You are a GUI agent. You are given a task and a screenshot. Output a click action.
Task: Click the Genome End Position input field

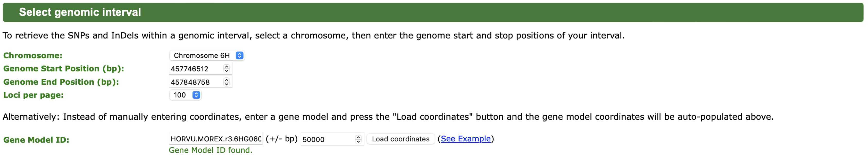195,82
